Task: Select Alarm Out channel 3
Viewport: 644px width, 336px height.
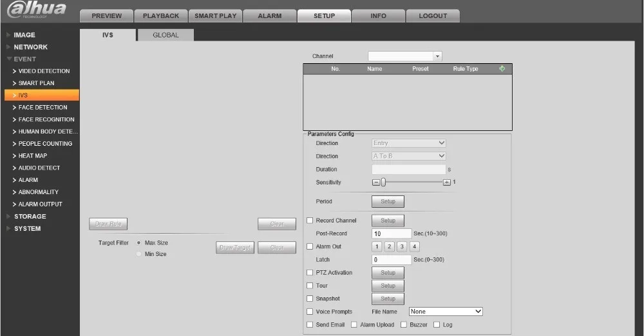Action: pos(402,246)
